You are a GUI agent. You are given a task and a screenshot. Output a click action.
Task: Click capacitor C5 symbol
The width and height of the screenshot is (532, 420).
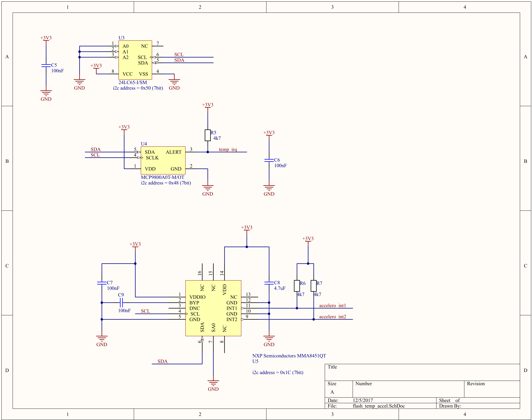46,65
